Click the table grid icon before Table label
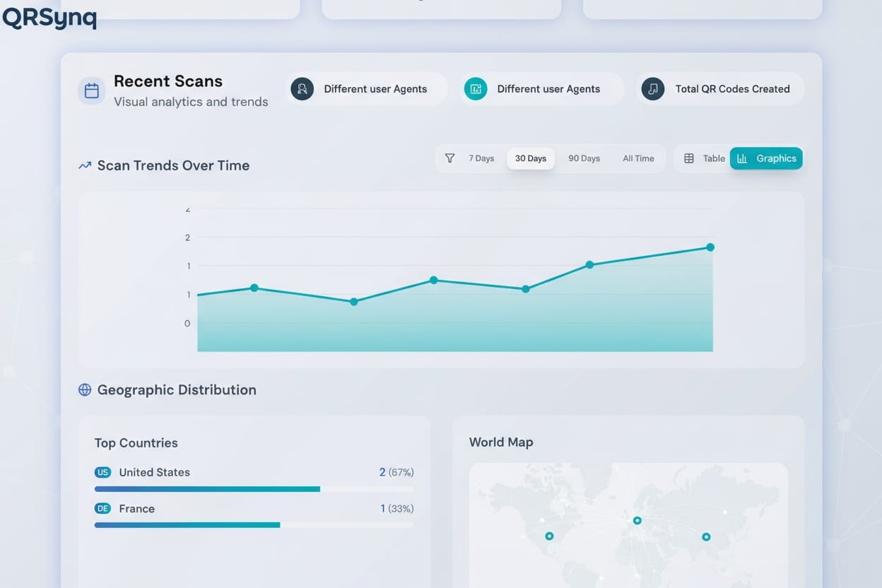 point(689,158)
